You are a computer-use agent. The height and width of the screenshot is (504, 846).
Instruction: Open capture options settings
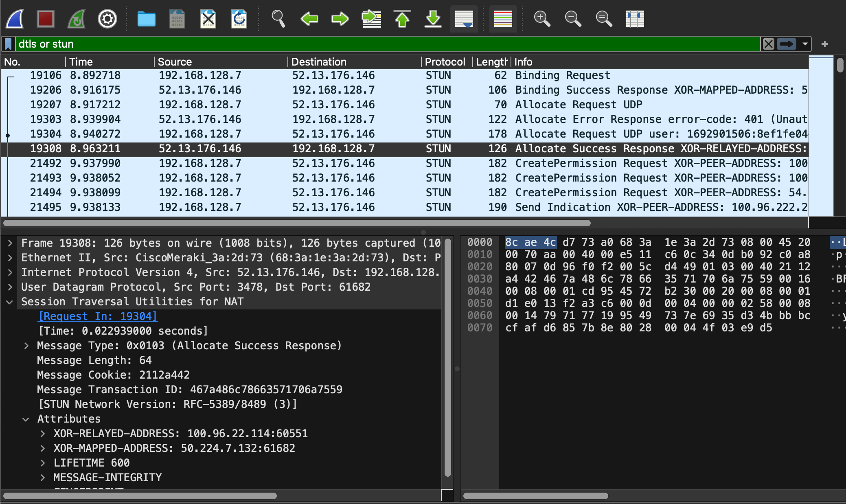(x=107, y=19)
